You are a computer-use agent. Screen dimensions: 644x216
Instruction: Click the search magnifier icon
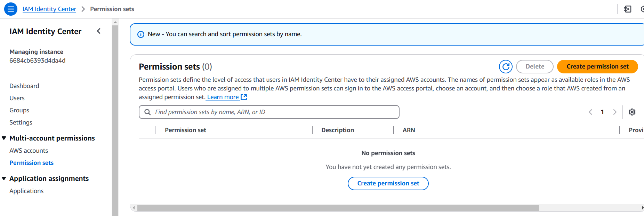[147, 112]
